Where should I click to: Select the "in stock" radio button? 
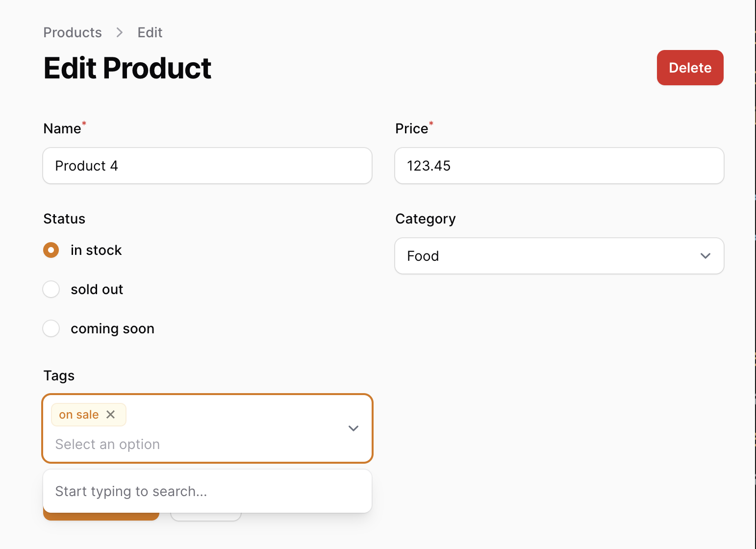51,250
